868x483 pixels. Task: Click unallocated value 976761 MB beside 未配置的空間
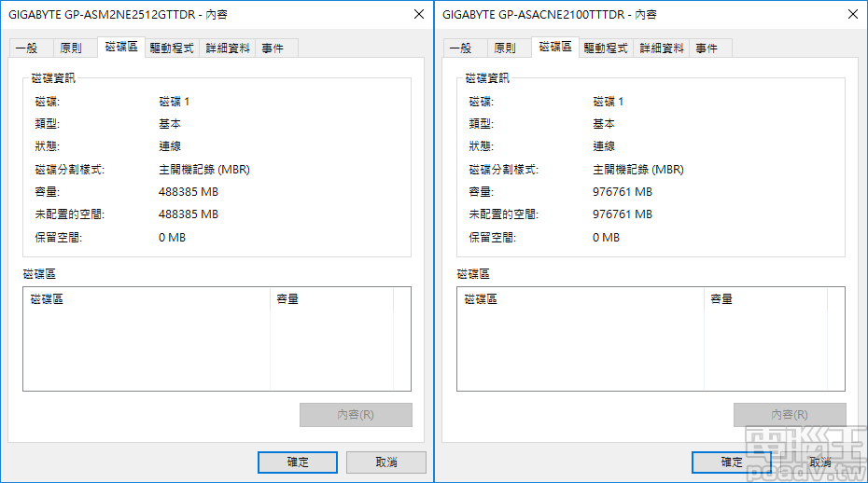(x=623, y=214)
